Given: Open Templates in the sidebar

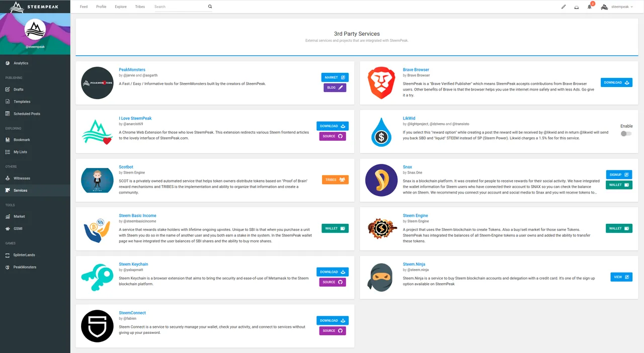Looking at the screenshot, I should click(x=35, y=102).
